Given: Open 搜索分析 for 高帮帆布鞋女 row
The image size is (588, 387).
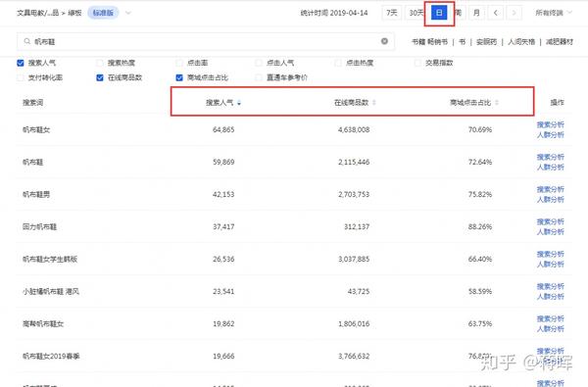Looking at the screenshot, I should pos(550,318).
